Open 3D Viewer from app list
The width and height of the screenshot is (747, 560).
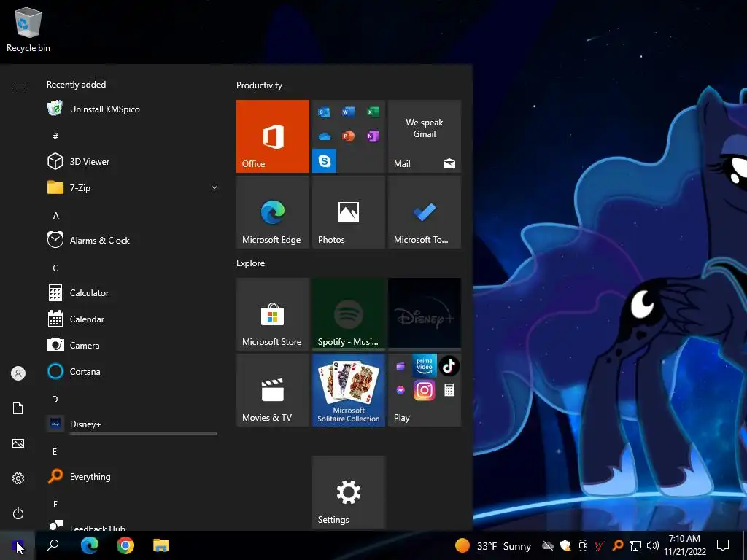pyautogui.click(x=133, y=161)
